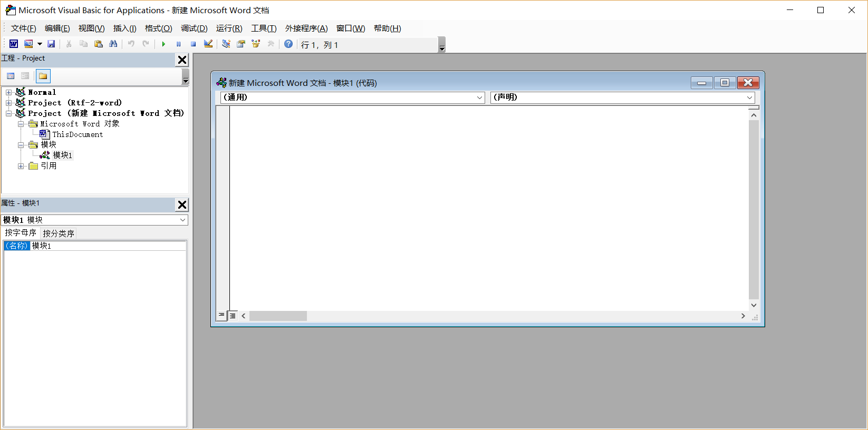The image size is (868, 430).
Task: Open 模块1 模块 object dropdown in Properties
Action: pos(182,220)
